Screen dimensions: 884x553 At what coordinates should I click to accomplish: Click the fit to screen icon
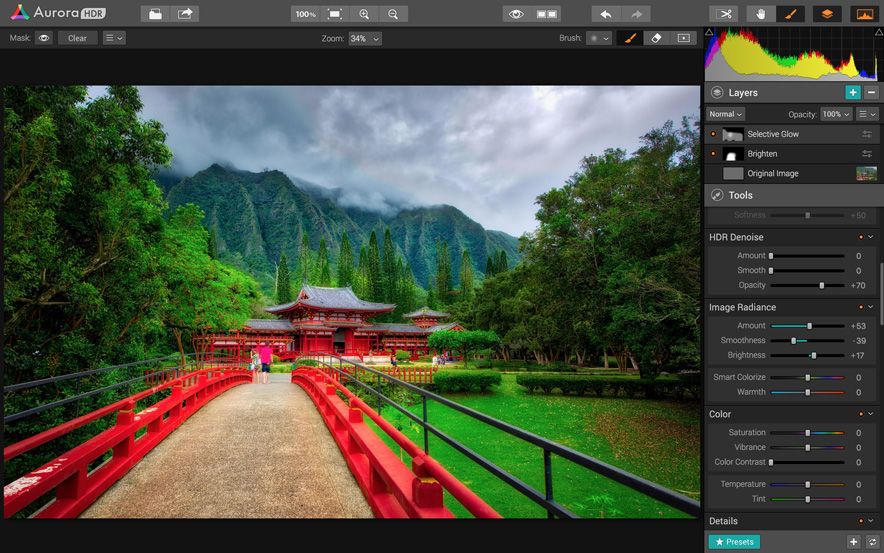click(335, 14)
